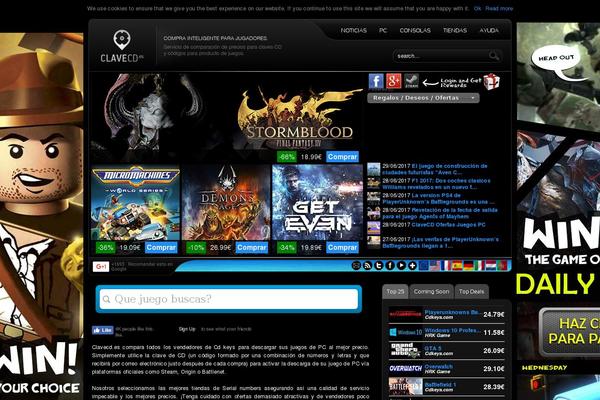Switch to the Top Deals tab
600x400 pixels.
(471, 292)
